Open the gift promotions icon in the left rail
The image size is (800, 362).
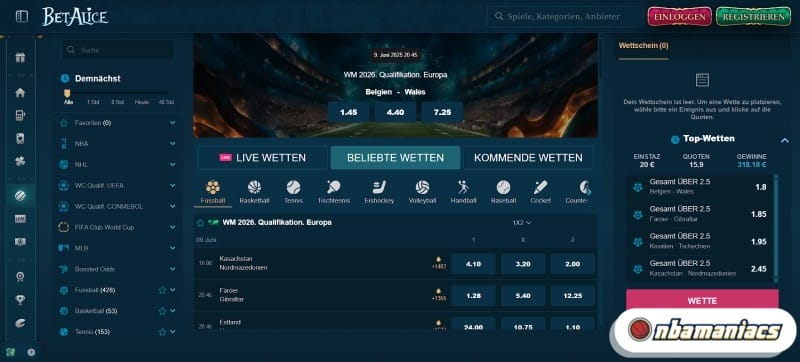(20, 58)
